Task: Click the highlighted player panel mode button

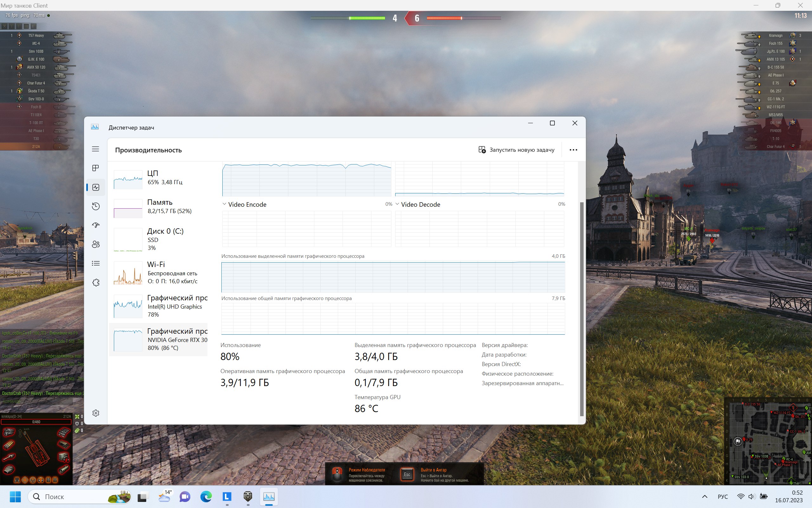Action: 26,26
